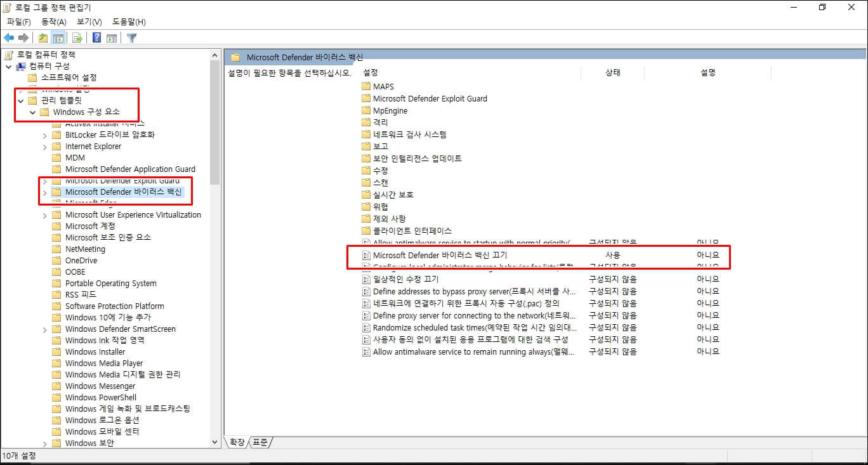Click tree pane scrollbar up arrow
Viewport: 868px width, 465px height.
[x=214, y=55]
